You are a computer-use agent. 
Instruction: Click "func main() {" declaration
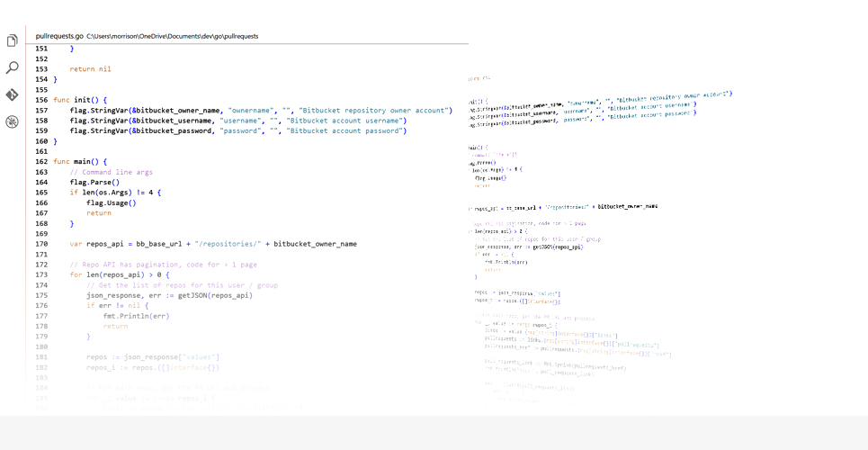tap(80, 162)
